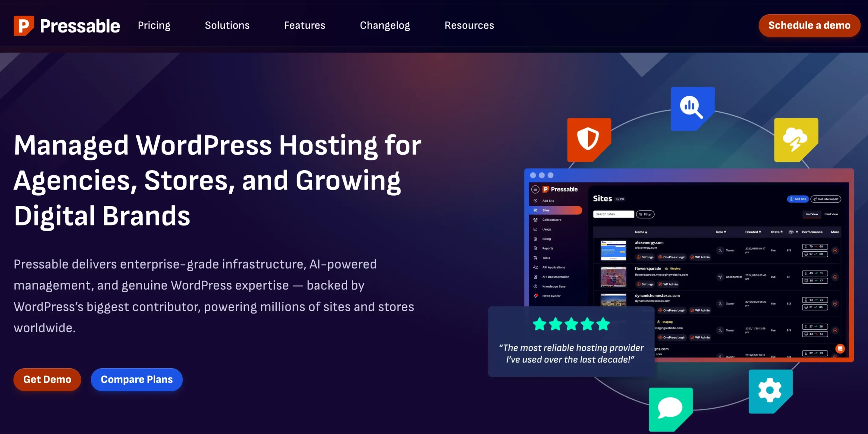Image resolution: width=868 pixels, height=434 pixels.
Task: Click the yellow Staging label next to flowersparade
Action: [x=673, y=269]
